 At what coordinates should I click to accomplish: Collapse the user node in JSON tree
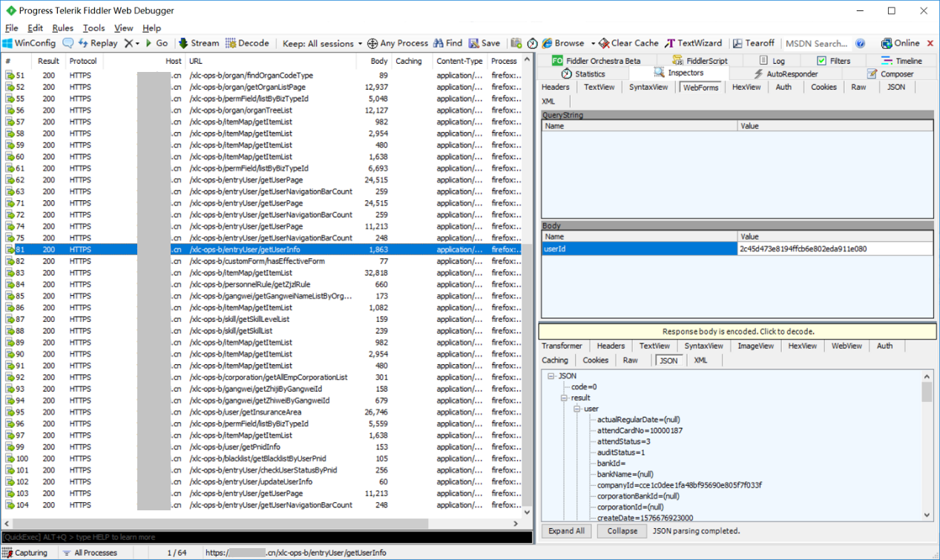click(x=577, y=409)
